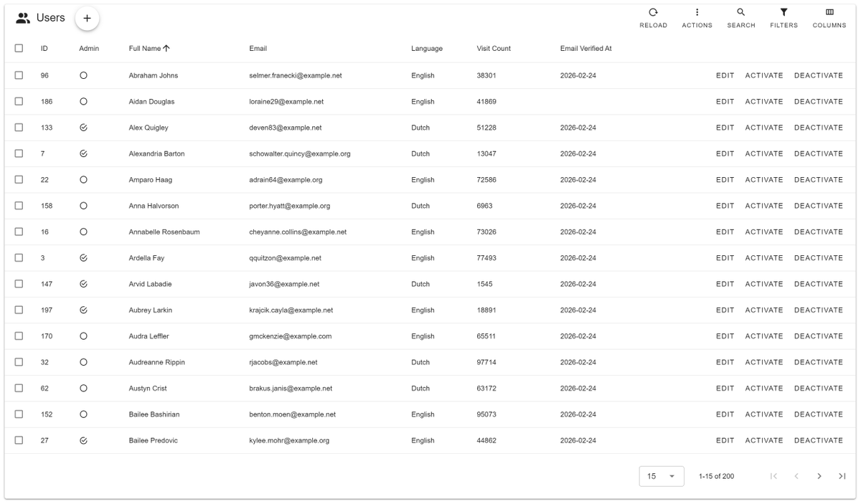Click the admin status icon for Audra Leffler
The width and height of the screenshot is (861, 504).
click(83, 336)
